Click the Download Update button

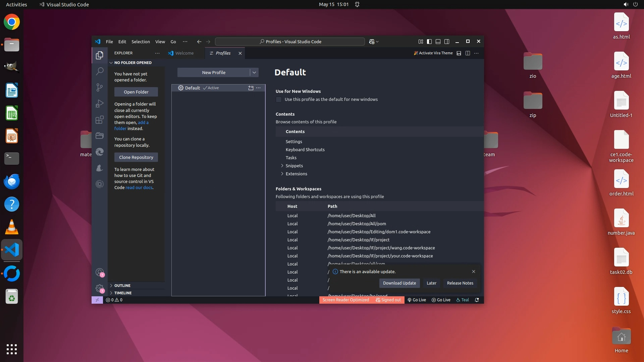pos(399,283)
